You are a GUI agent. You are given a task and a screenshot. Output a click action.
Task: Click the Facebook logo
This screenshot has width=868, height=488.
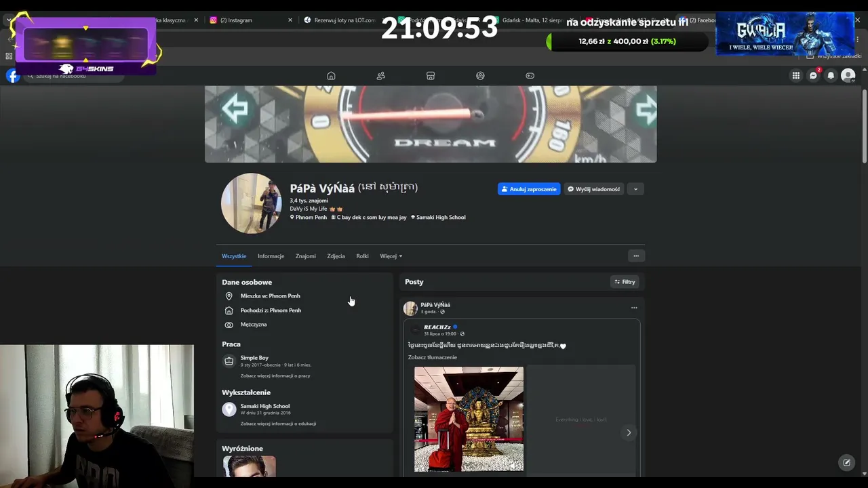13,76
